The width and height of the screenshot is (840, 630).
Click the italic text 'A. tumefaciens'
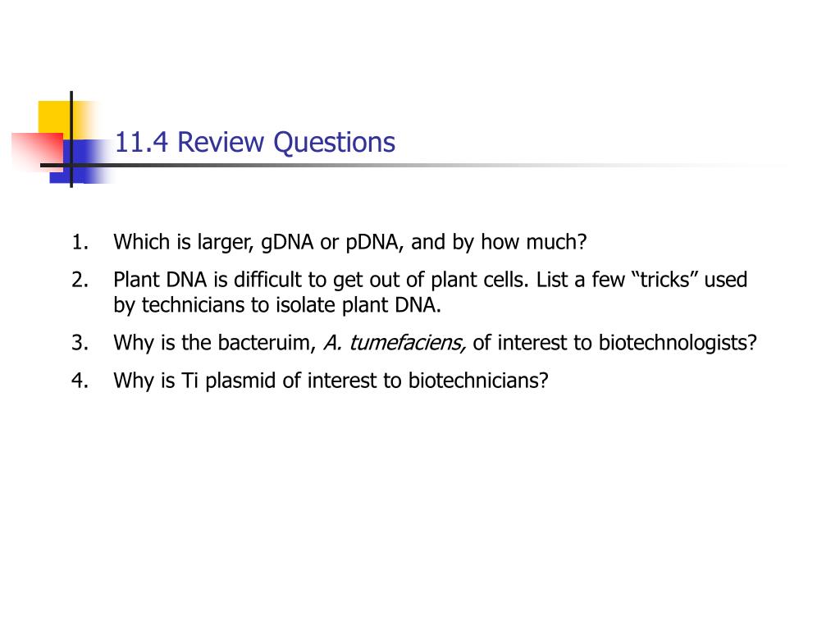[x=395, y=343]
